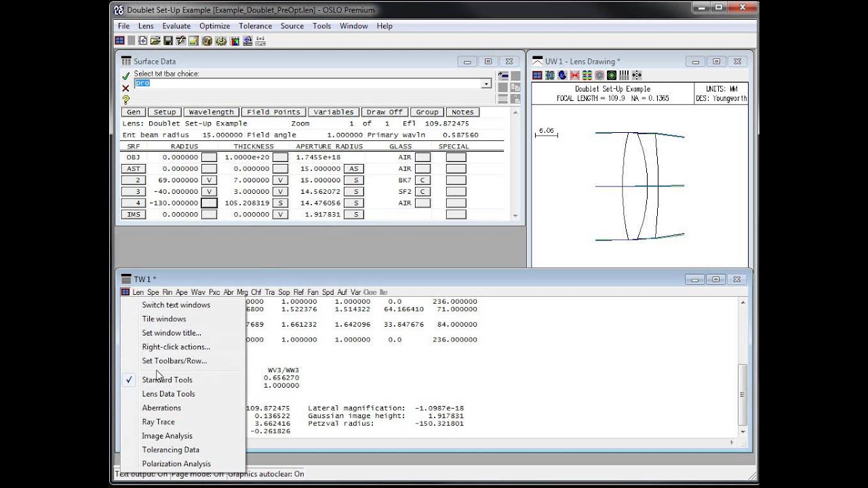868x488 pixels.
Task: Open the surface data spreadsheet icon
Action: pyautogui.click(x=181, y=41)
